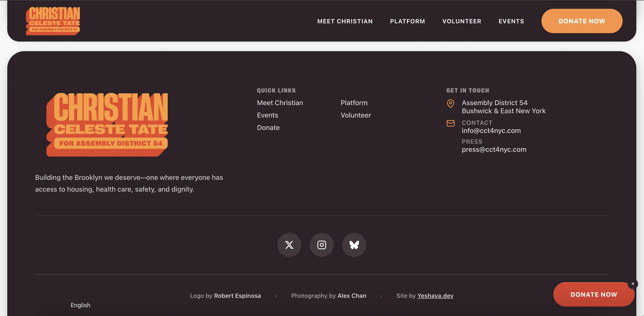Open the English language selector

pos(80,305)
